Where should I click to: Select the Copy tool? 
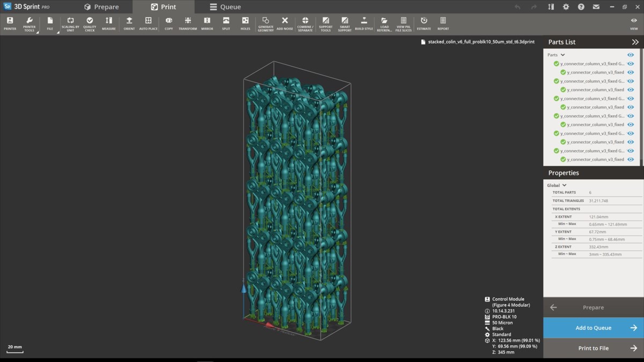tap(169, 24)
